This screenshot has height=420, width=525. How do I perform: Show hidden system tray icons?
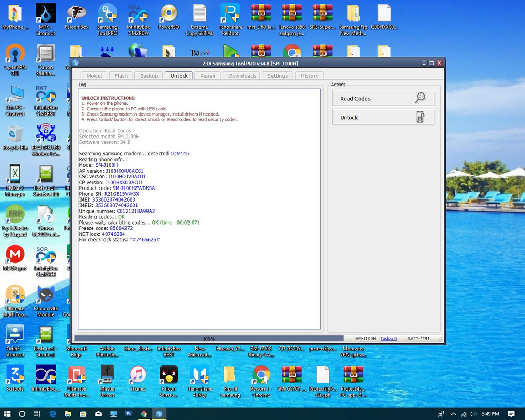(x=454, y=414)
